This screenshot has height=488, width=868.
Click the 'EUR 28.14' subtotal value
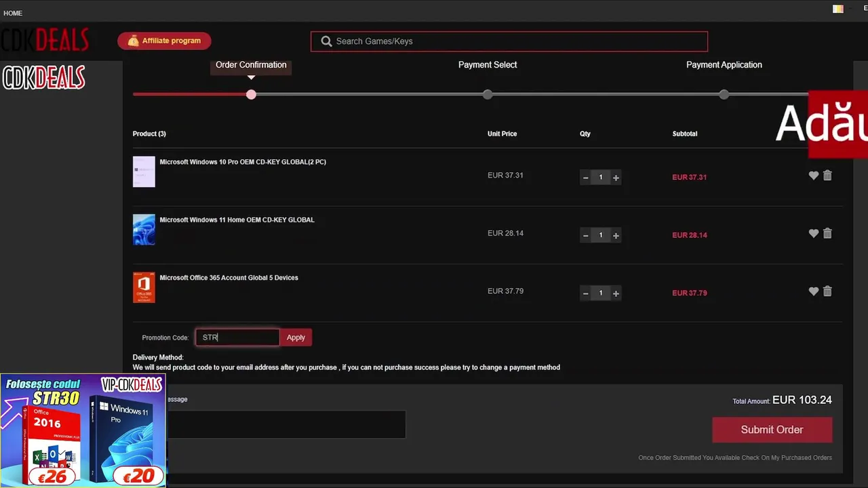pos(690,235)
